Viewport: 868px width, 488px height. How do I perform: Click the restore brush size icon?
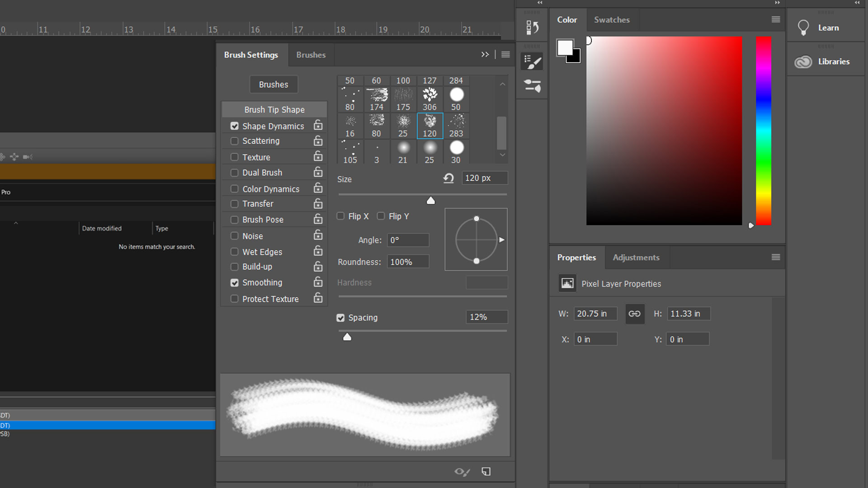pos(448,178)
